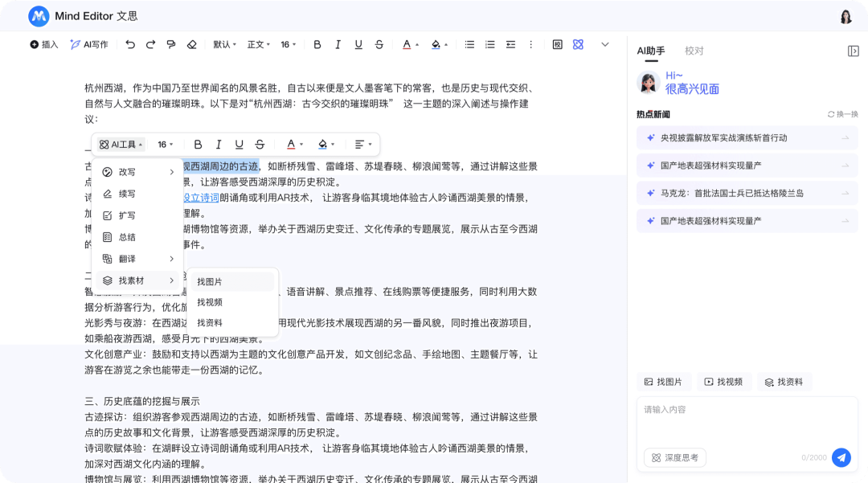Viewport: 868px width, 483px height.
Task: Apply font color in the main toolbar
Action: coord(407,45)
